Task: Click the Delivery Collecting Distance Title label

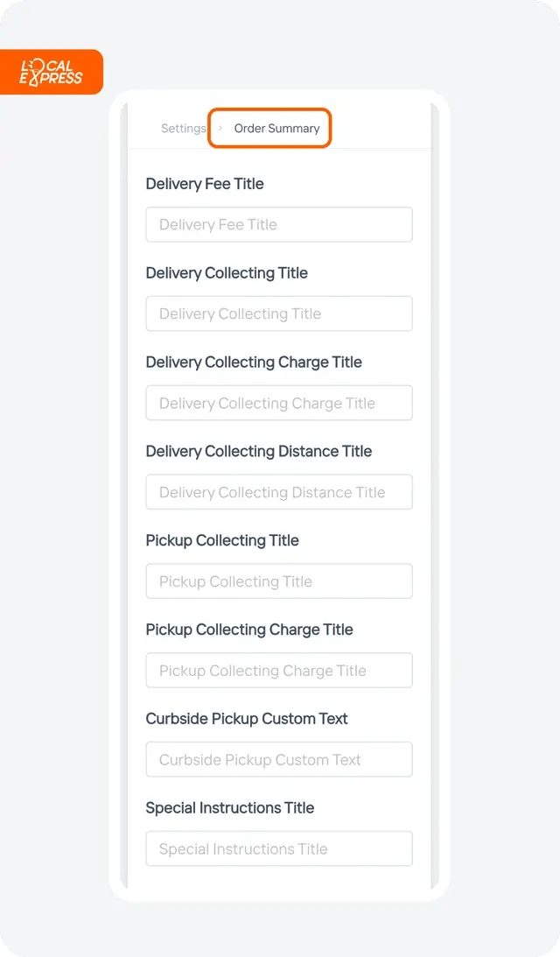Action: click(x=259, y=451)
